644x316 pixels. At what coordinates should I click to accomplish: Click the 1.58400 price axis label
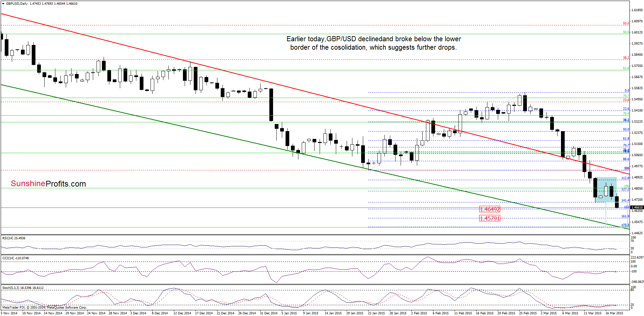click(637, 55)
